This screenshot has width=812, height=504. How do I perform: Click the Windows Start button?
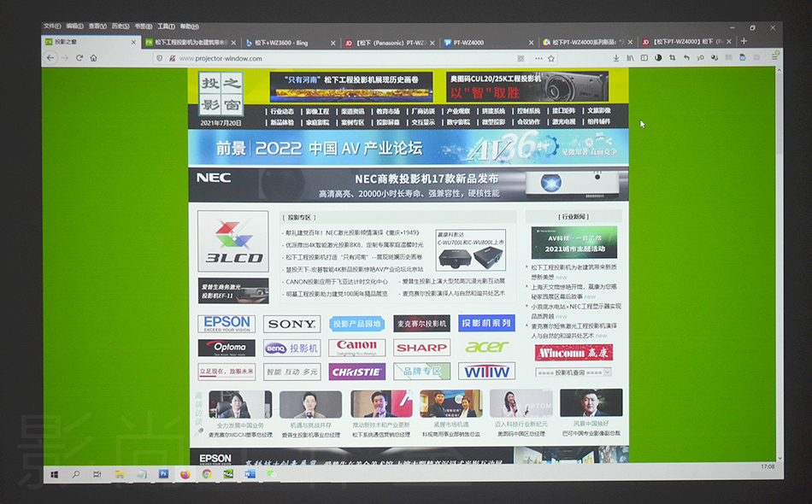point(54,474)
